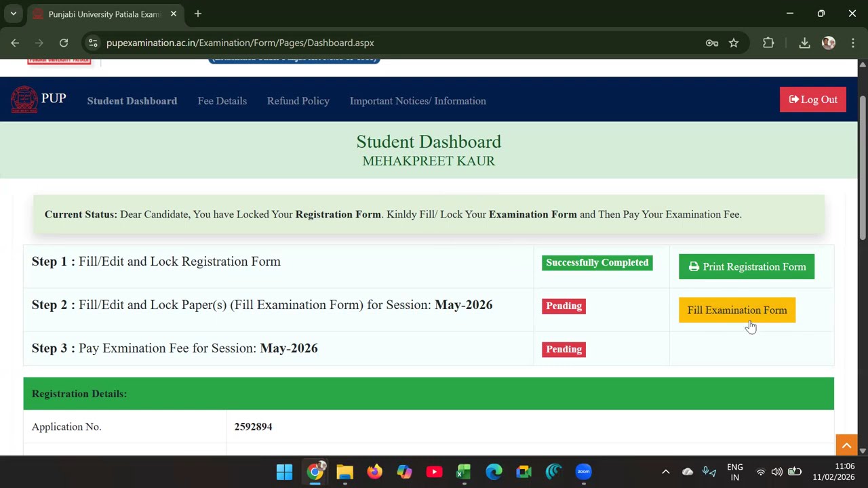
Task: Click the application number 2592894
Action: (253, 426)
